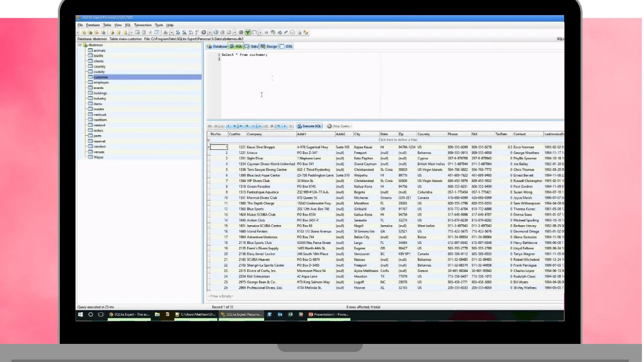Switch to the Design tab

tap(269, 46)
